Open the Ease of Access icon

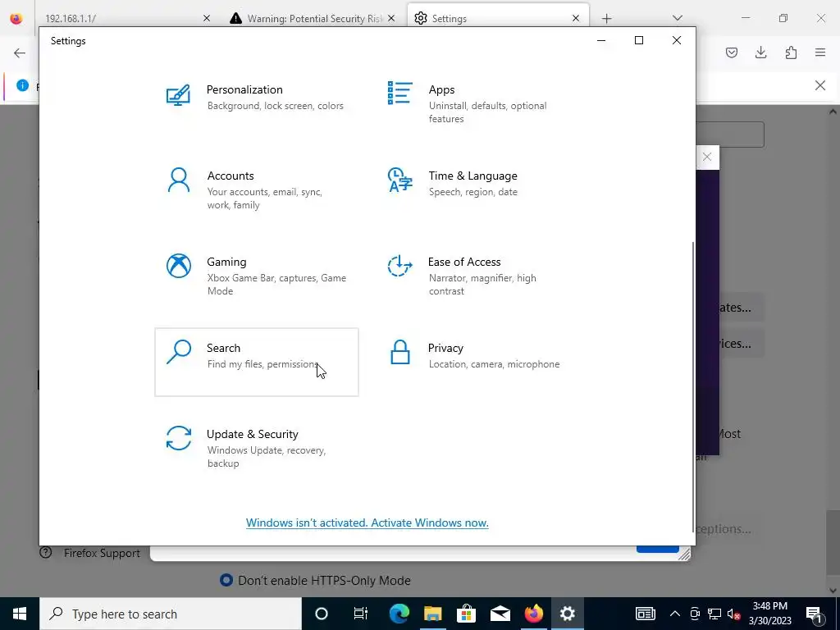click(x=399, y=266)
